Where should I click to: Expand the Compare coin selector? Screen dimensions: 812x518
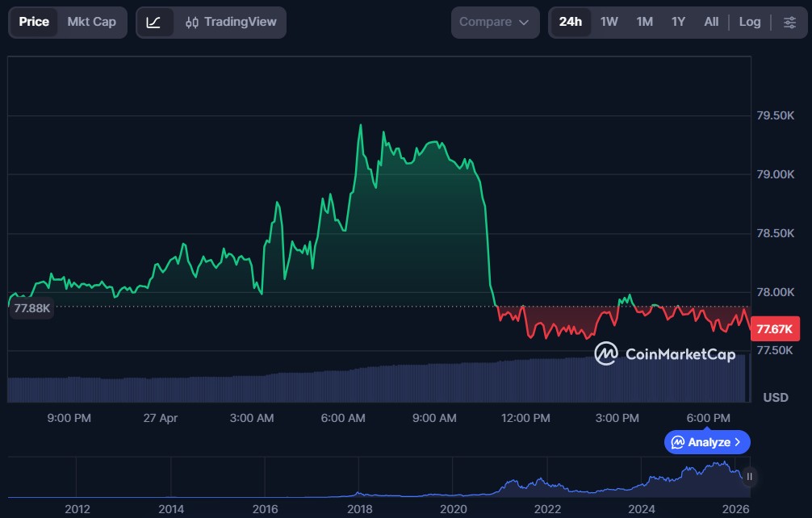[x=495, y=22]
